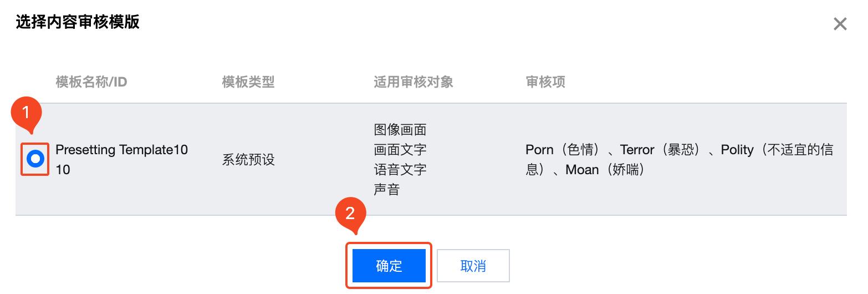
Task: Close the 选择内容审核模版 dialog with X
Action: [840, 24]
